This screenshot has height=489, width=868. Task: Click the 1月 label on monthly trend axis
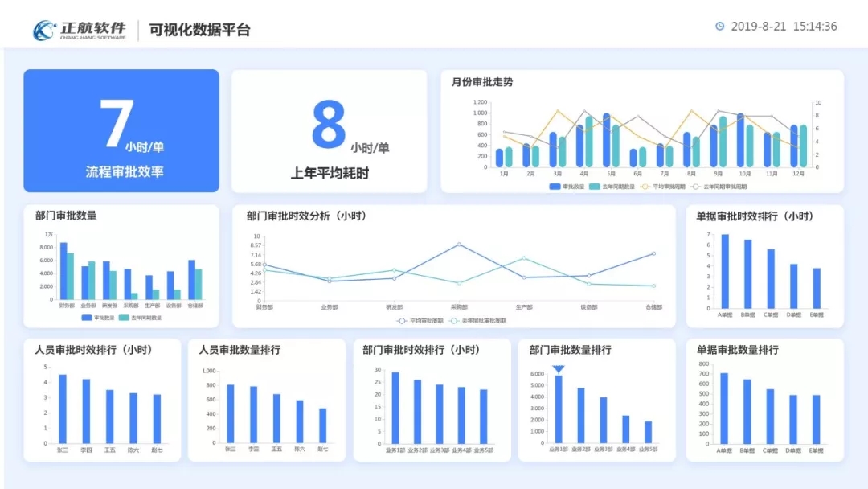(504, 174)
